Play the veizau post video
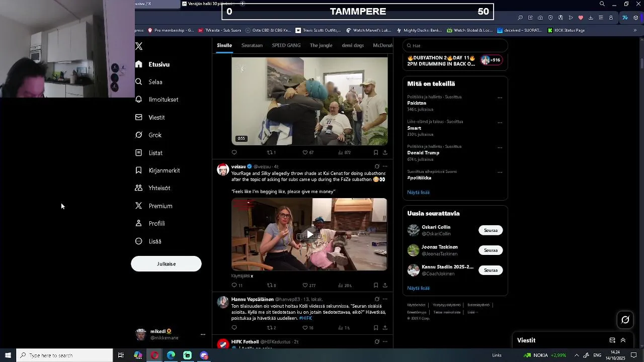The height and width of the screenshot is (362, 644). (x=309, y=234)
